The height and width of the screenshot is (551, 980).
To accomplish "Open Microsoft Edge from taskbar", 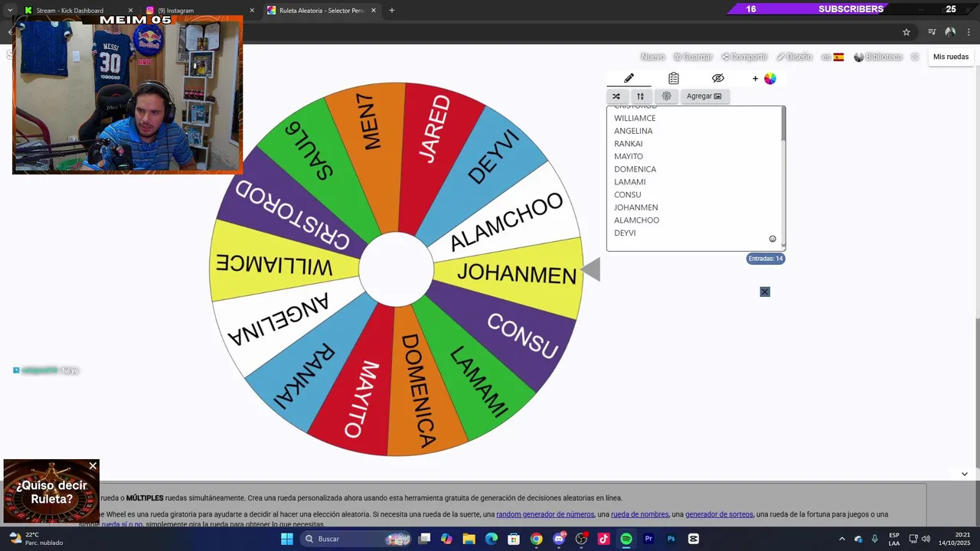I will [x=492, y=539].
